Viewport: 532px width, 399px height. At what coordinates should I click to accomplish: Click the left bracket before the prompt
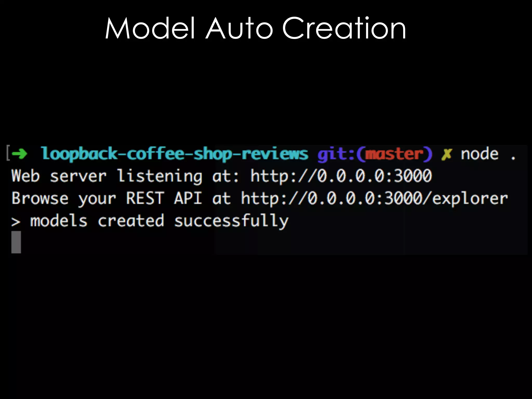pyautogui.click(x=8, y=153)
